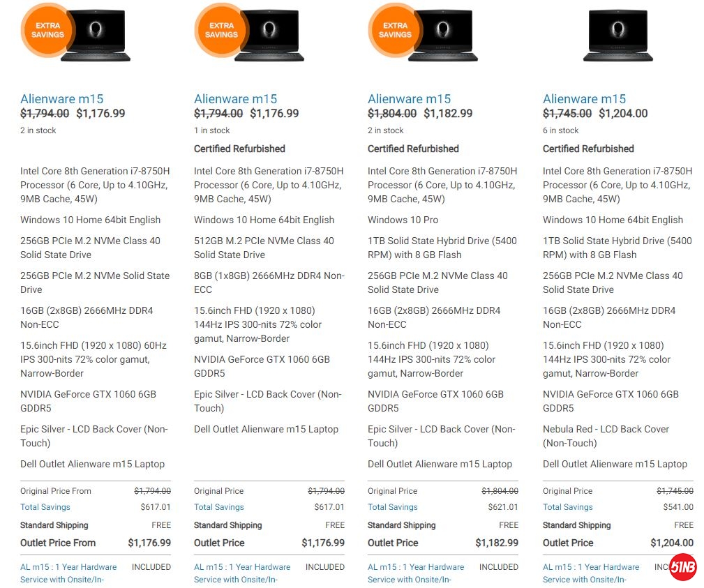Viewport: 704px width, 588px height.
Task: Click the Extra Savings badge on the 512GB laptop
Action: point(221,29)
